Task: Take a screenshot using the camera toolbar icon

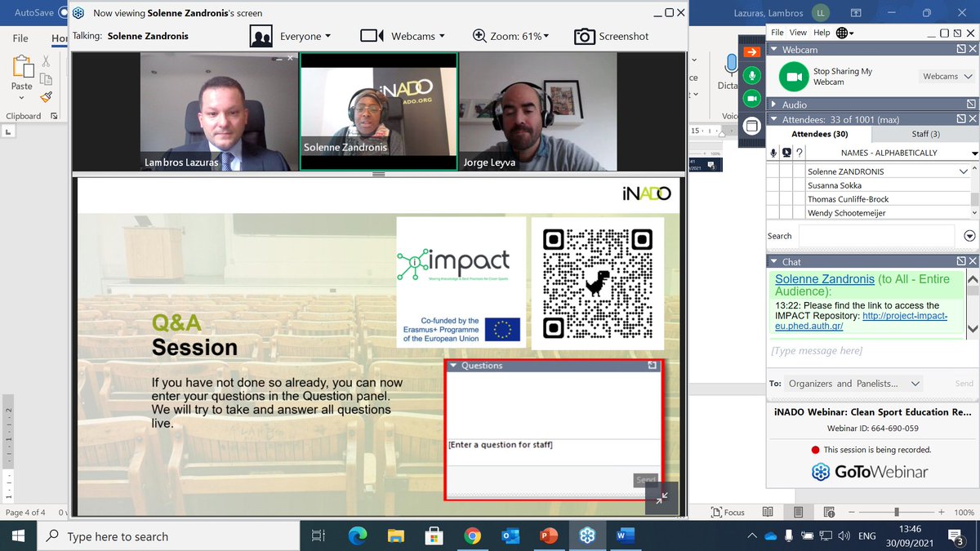Action: point(586,36)
